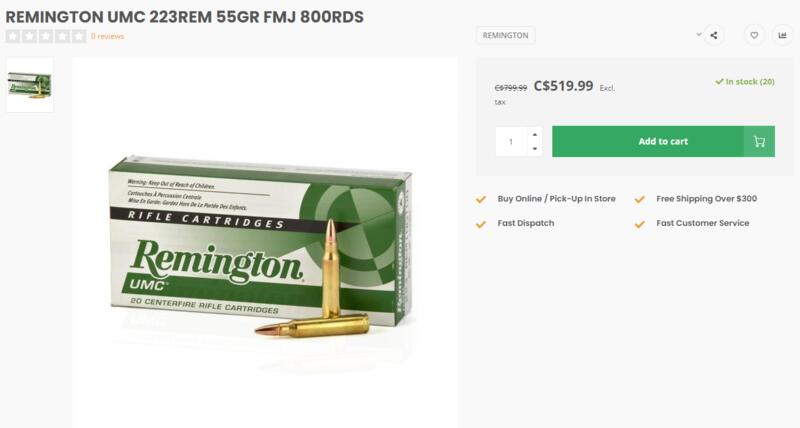800x428 pixels.
Task: Add to cart
Action: point(663,141)
